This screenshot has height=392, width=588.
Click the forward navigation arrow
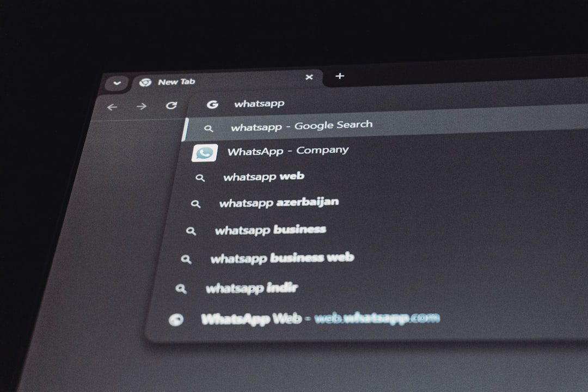tap(142, 106)
